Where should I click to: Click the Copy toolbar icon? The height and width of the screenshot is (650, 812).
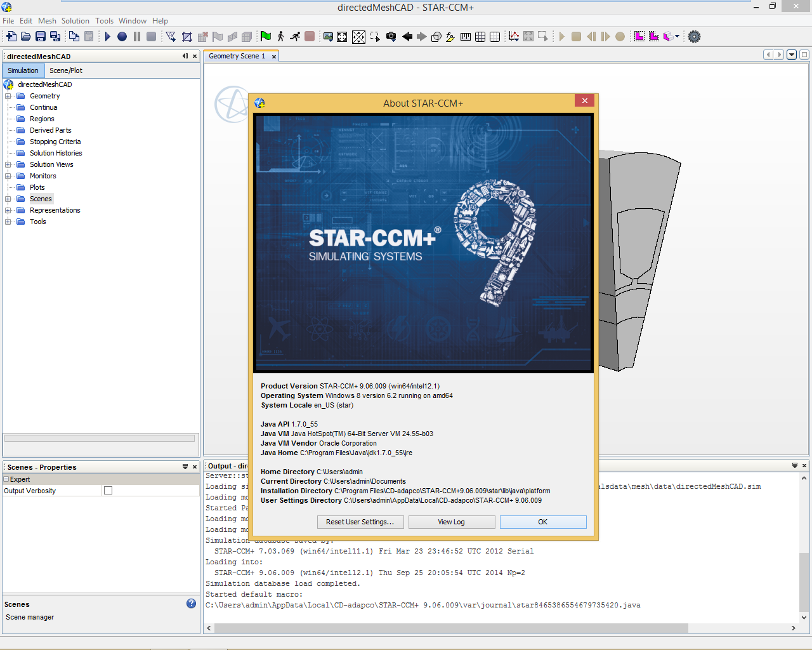click(74, 37)
